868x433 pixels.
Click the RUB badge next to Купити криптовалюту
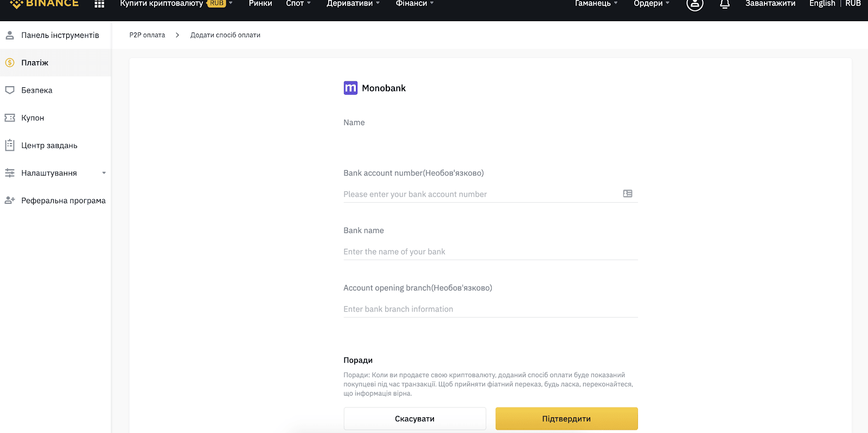pyautogui.click(x=216, y=3)
